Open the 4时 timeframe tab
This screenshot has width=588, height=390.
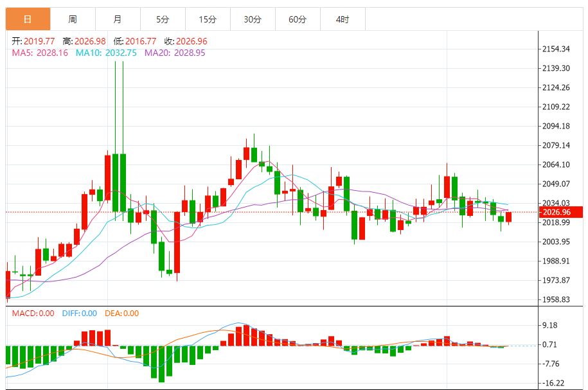(x=343, y=19)
